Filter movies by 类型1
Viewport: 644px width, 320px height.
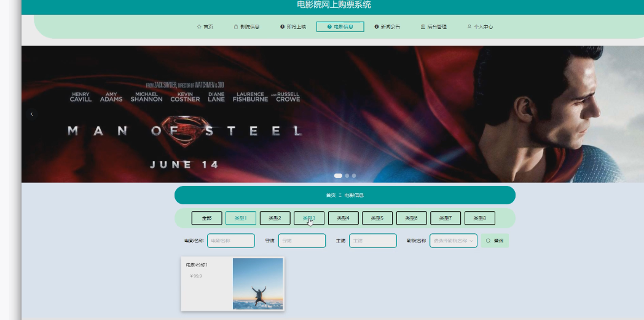tap(241, 218)
